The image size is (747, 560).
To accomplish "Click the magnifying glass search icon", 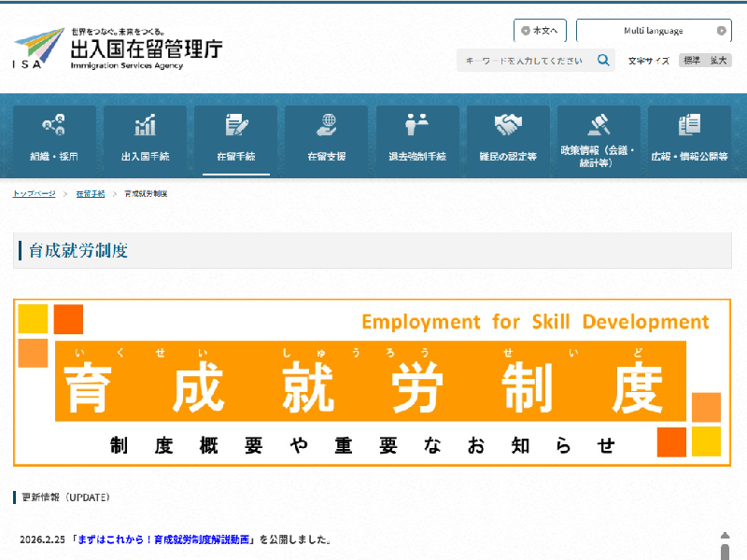I will pos(603,61).
